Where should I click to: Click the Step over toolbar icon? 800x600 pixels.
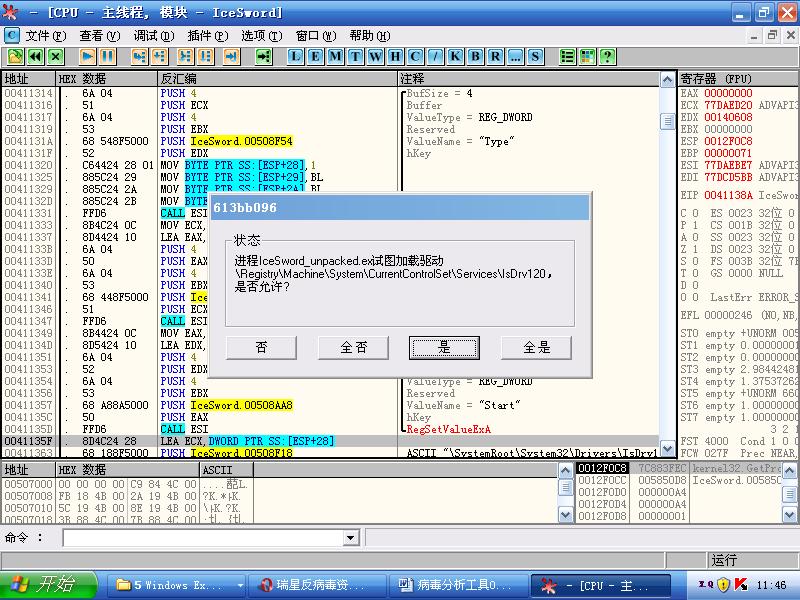[x=160, y=57]
